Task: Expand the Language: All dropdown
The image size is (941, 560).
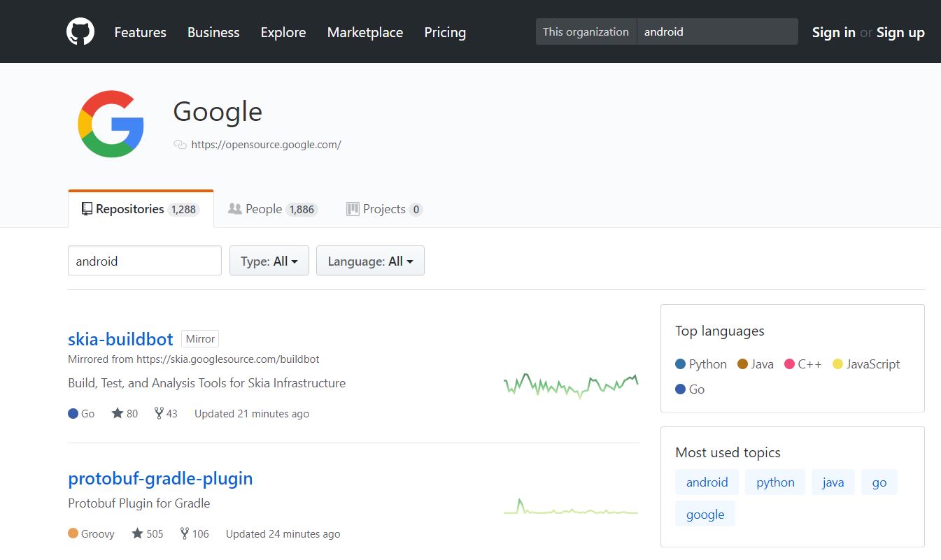Action: tap(370, 261)
